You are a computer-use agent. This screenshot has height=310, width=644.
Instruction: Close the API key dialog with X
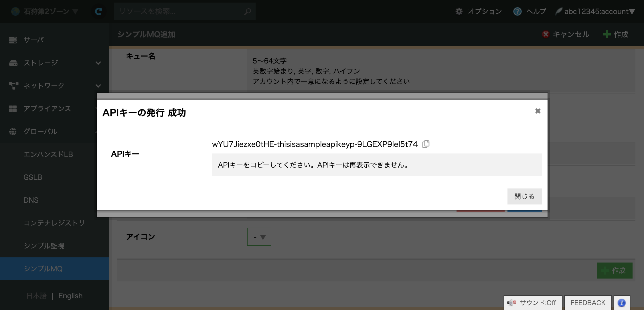point(538,111)
